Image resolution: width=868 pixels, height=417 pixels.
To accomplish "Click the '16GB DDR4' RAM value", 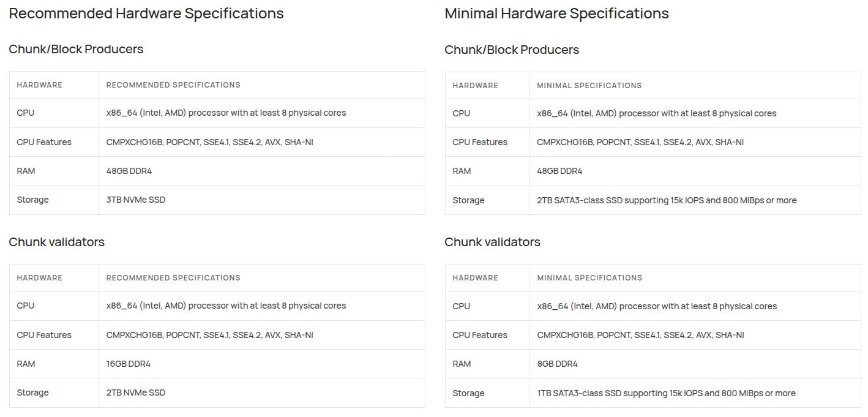I will 129,364.
